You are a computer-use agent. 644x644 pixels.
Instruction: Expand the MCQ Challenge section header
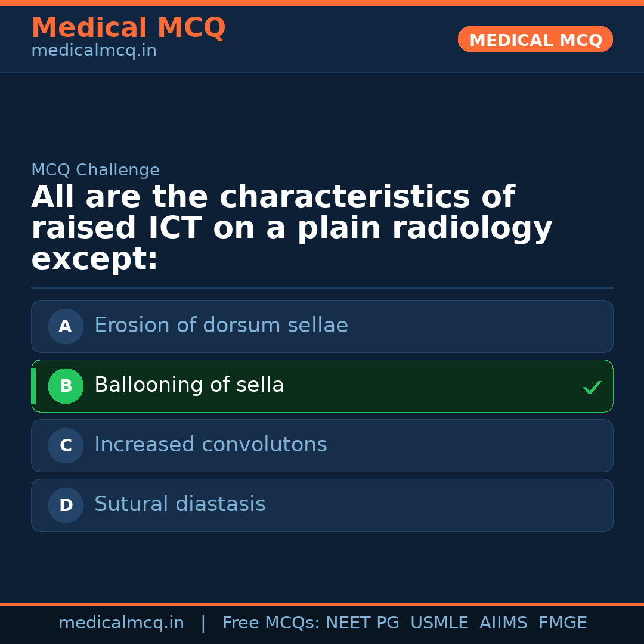(95, 169)
